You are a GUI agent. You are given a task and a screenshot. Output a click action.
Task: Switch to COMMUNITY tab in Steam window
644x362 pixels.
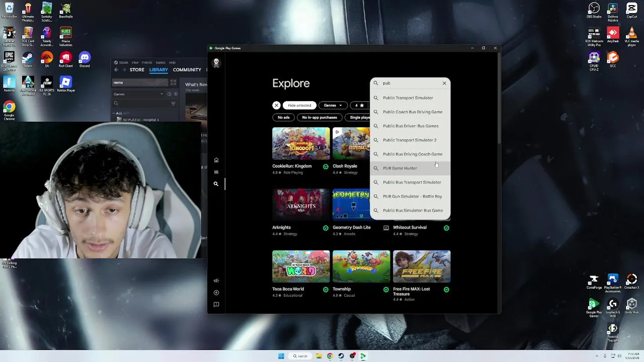pos(187,70)
